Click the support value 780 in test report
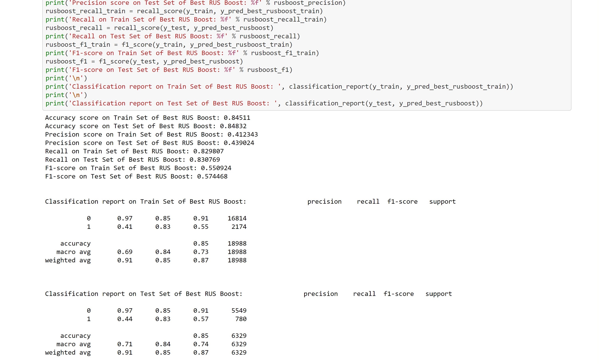The width and height of the screenshot is (599, 364). [241, 319]
